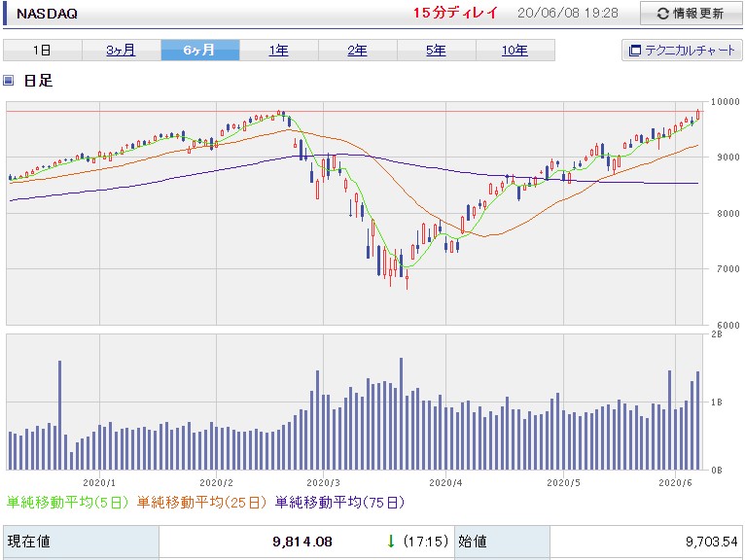The width and height of the screenshot is (745, 560).
Task: Click the 6000 price axis label
Action: pos(727,326)
